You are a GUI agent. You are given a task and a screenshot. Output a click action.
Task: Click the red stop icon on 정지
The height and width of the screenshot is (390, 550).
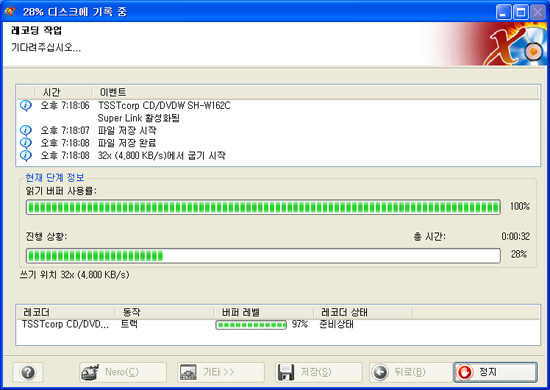(465, 372)
